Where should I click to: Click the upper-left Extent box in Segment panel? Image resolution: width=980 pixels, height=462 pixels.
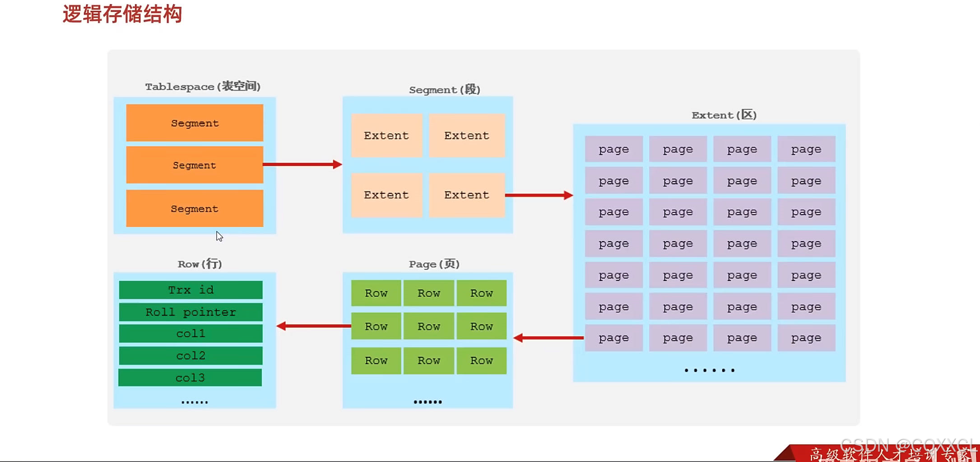(386, 135)
